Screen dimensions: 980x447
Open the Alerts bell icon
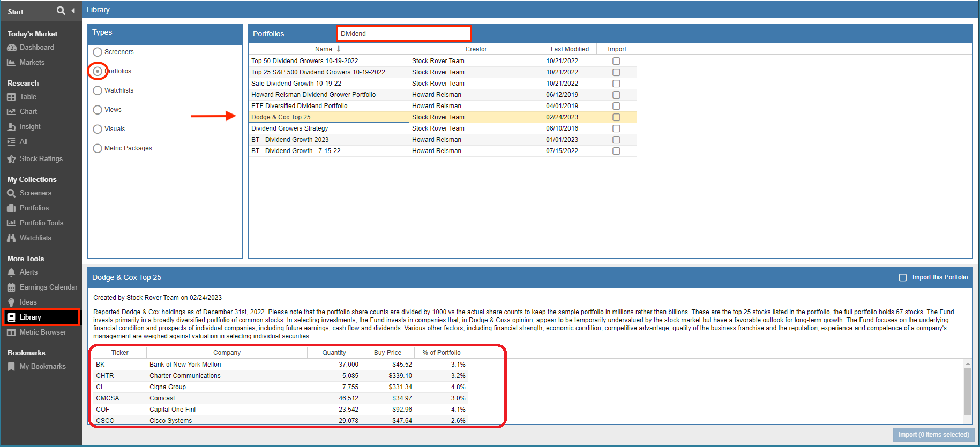coord(11,272)
